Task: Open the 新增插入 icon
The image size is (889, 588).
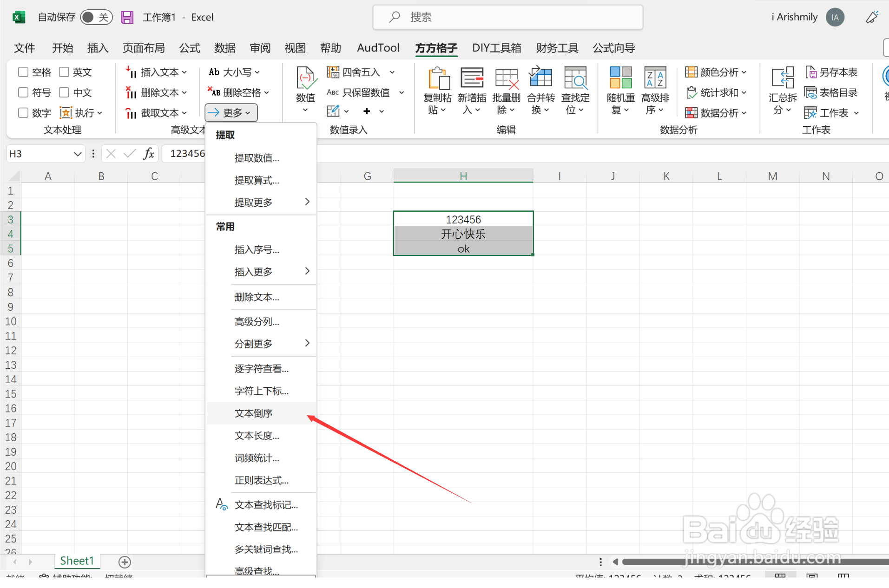Action: point(472,78)
